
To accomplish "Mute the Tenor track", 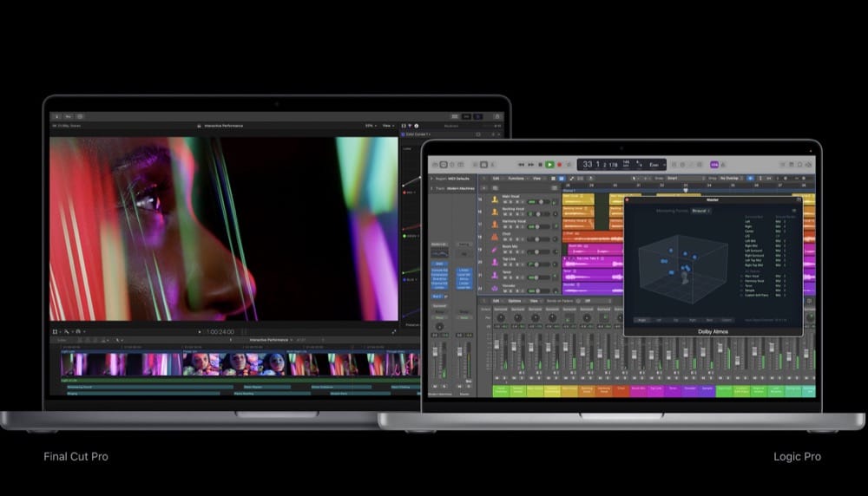I will pos(505,277).
